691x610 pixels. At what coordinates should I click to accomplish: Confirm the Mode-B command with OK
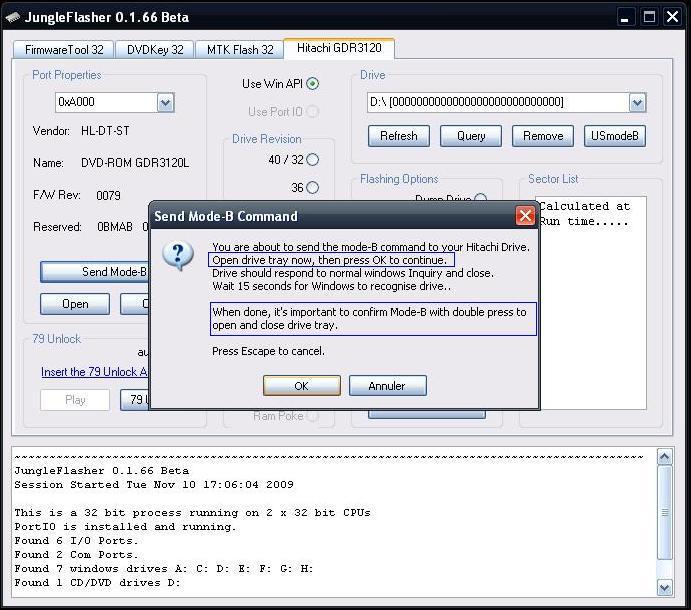coord(301,386)
